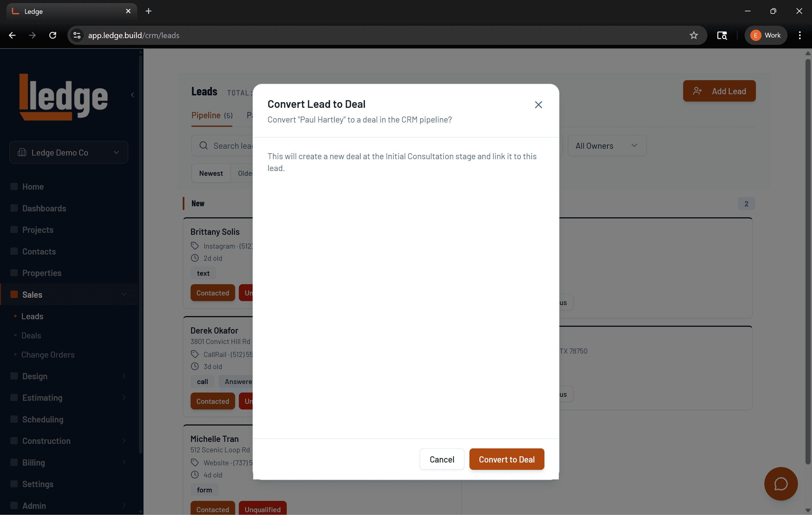Open Properties in the sidebar
Viewport: 812px width, 515px height.
point(41,273)
